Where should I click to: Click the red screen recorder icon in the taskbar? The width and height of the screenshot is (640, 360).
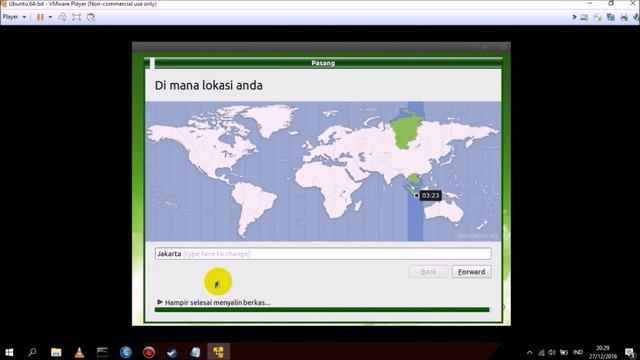click(149, 352)
